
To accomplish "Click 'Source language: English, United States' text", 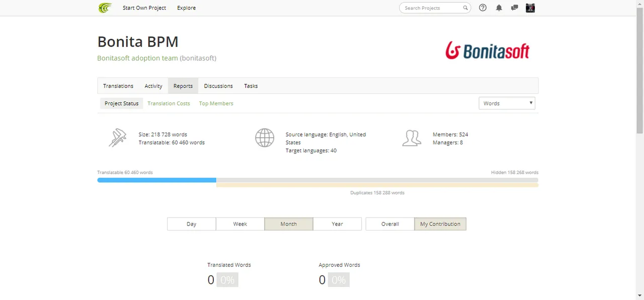I will click(x=326, y=138).
